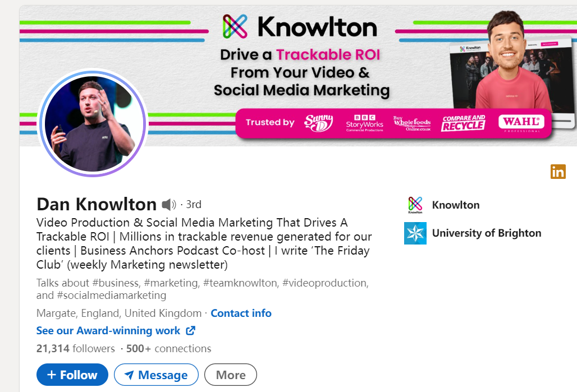Open See our Award-winning work link

point(108,330)
